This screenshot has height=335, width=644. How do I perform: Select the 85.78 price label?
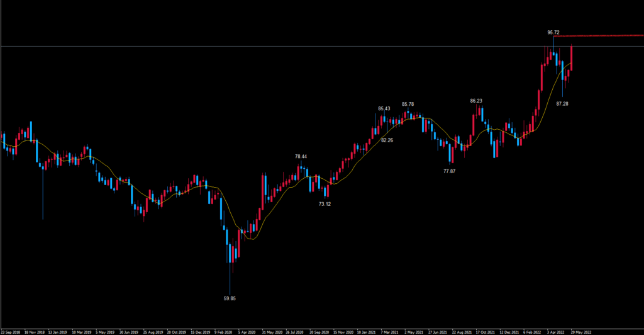[408, 104]
